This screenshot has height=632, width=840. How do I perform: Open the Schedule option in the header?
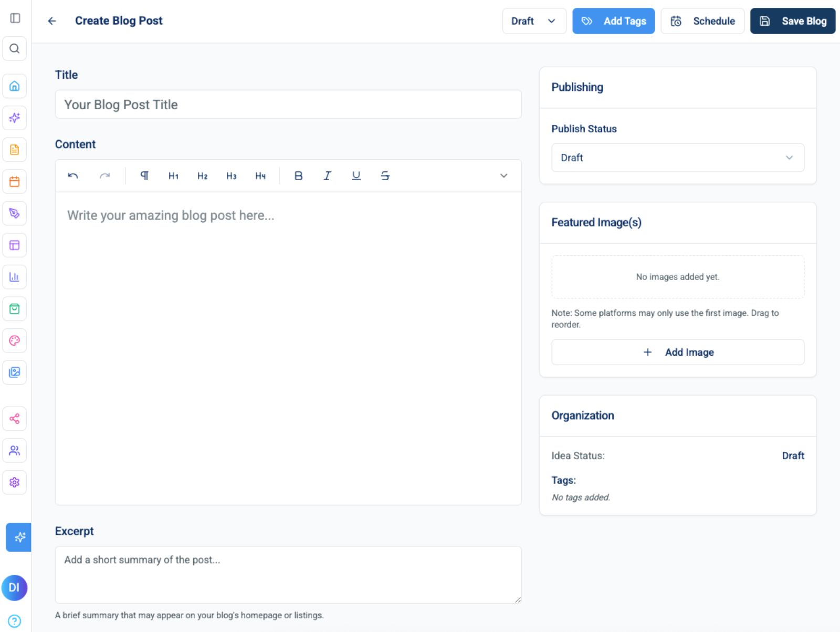pos(702,21)
